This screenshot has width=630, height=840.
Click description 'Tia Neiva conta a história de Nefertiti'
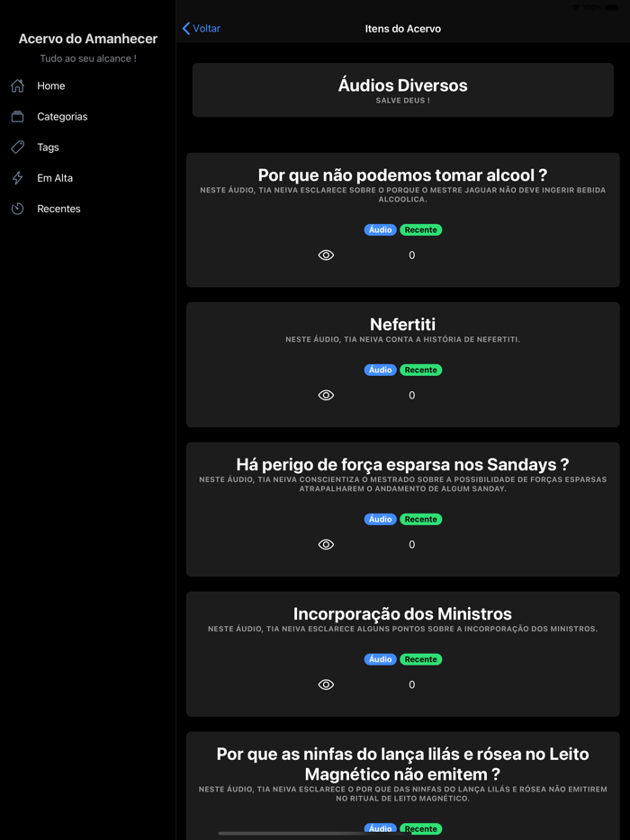point(402,339)
